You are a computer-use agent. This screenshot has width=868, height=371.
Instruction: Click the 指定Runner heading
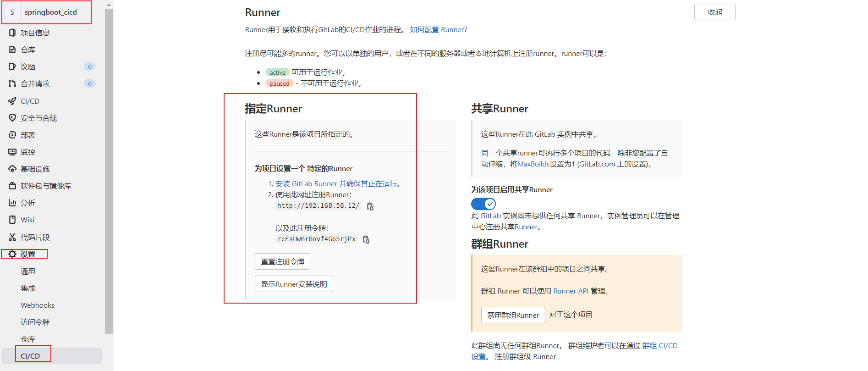click(x=273, y=109)
